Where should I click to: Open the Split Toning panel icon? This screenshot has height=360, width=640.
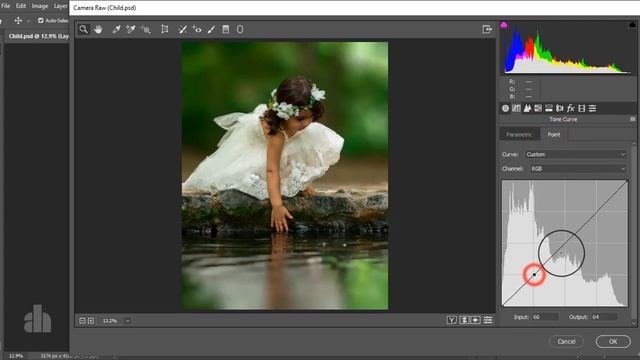click(x=549, y=108)
